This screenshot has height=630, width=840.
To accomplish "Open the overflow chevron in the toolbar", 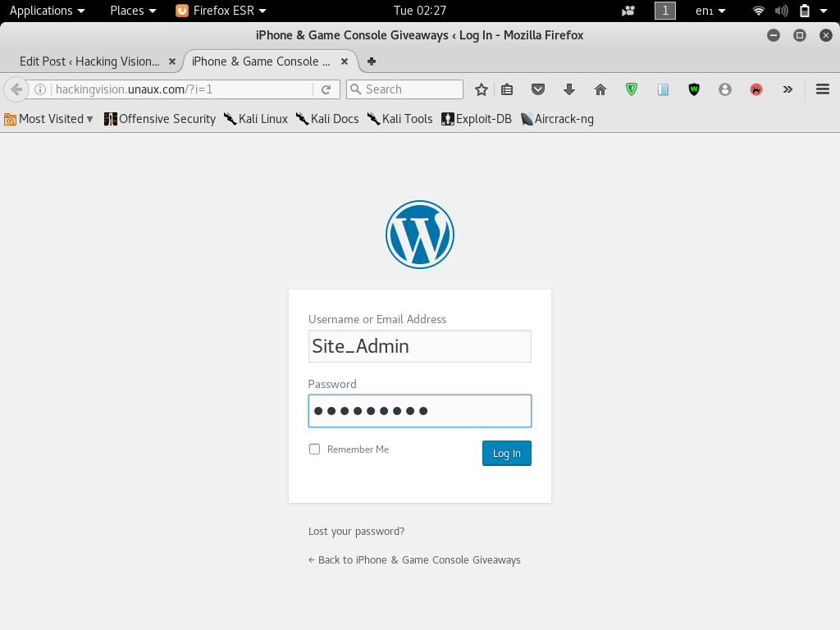I will pos(787,89).
